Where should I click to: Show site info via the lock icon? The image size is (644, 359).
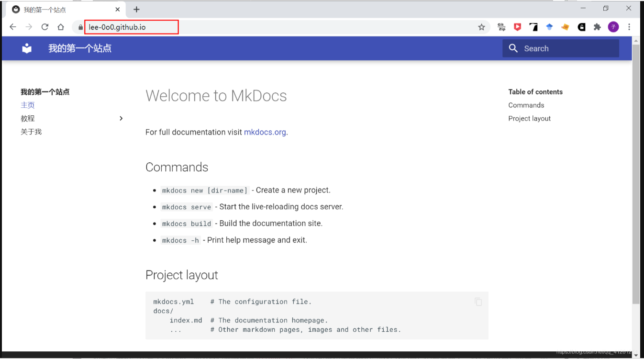[x=80, y=27]
